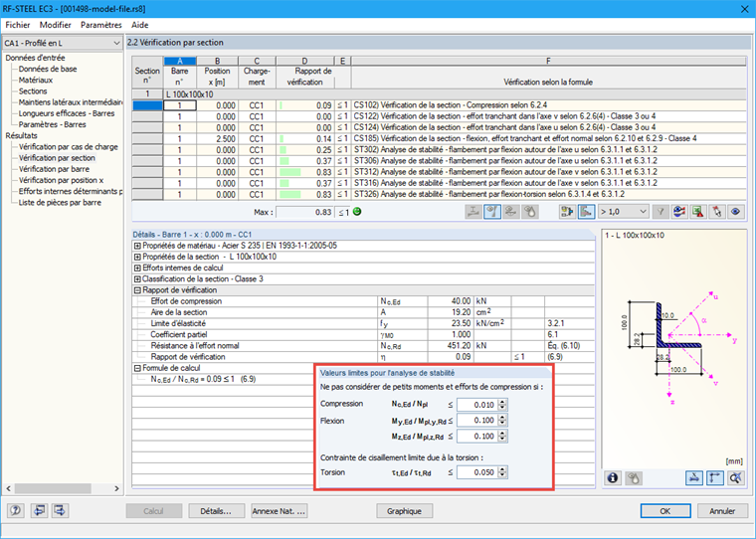Open the Paramètres menu
This screenshot has height=539, width=756.
click(x=101, y=25)
